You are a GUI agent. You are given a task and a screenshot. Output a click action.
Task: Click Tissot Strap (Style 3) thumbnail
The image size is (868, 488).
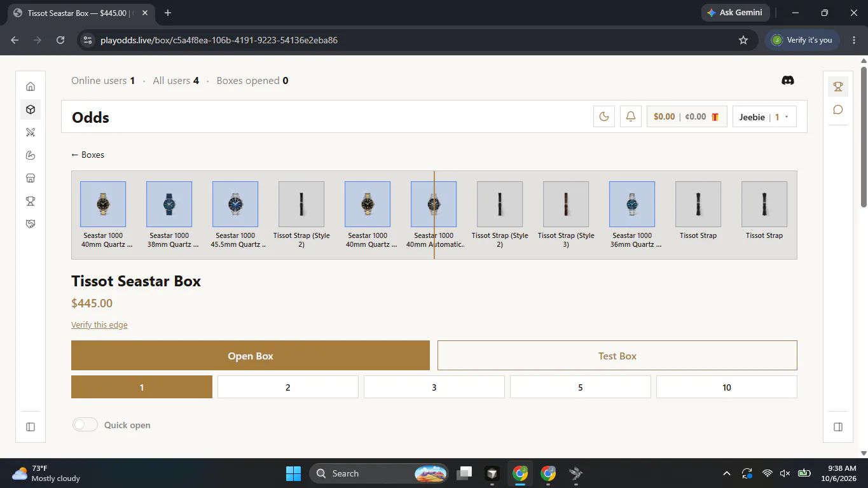tap(566, 204)
